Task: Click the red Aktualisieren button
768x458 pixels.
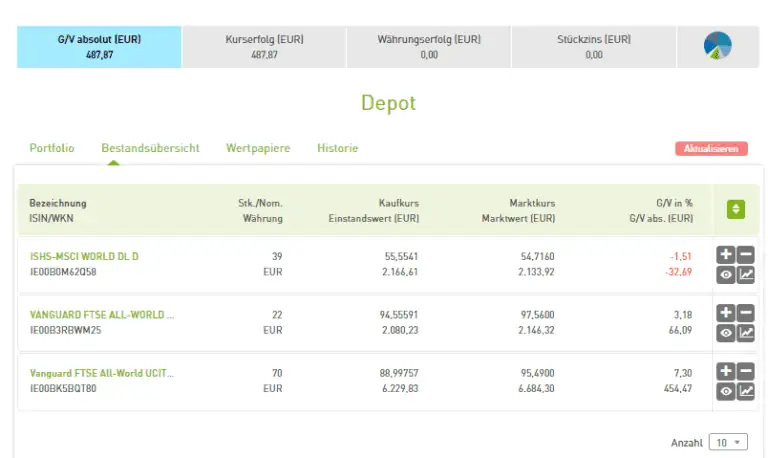Action: pyautogui.click(x=711, y=148)
